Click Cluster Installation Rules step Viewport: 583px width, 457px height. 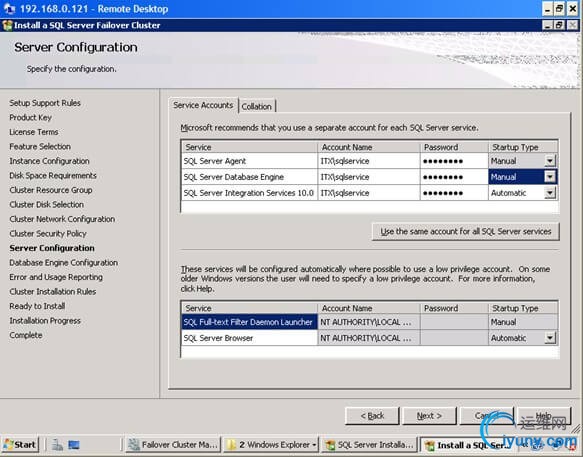click(53, 292)
